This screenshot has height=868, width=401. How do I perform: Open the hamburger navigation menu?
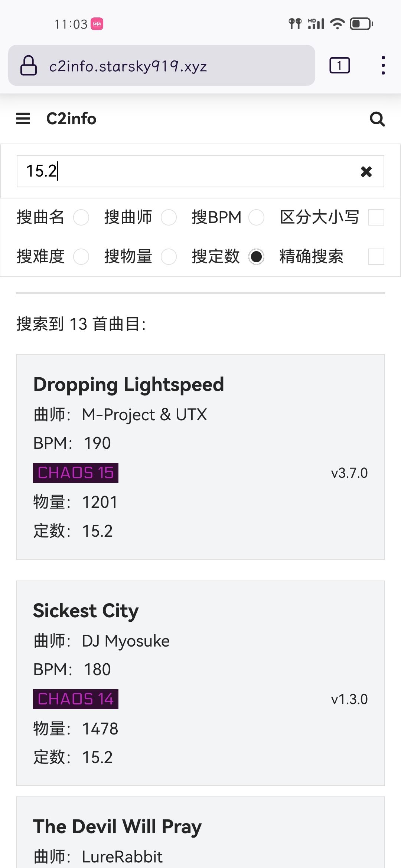[x=23, y=119]
